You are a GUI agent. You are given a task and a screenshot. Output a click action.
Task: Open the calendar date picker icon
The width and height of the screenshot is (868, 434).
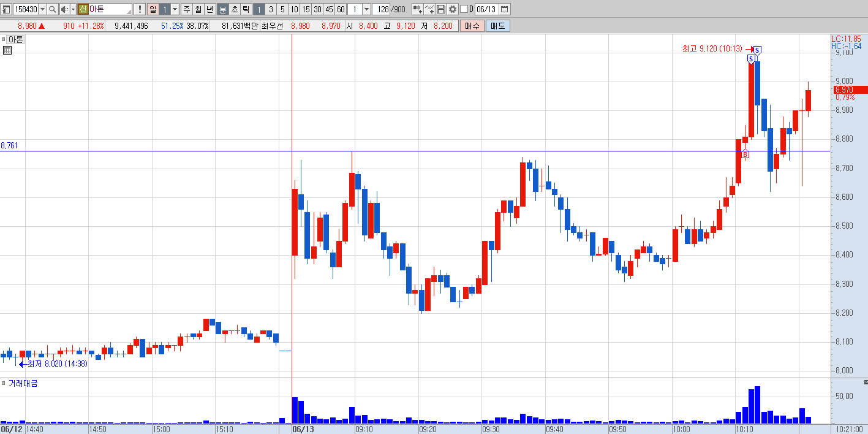point(505,9)
